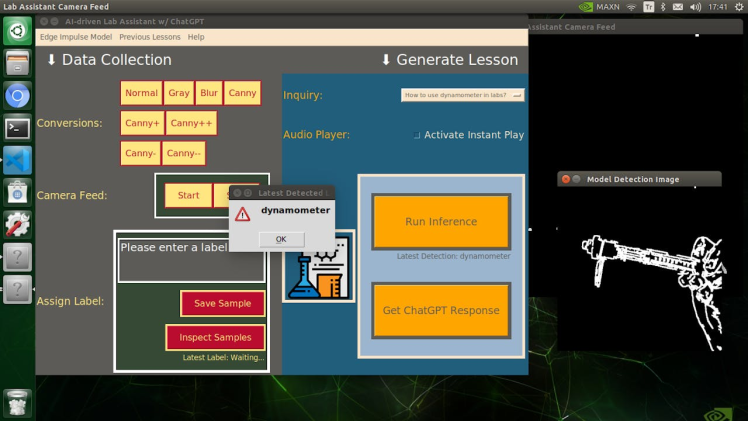Open the Files manager in the dock
The height and width of the screenshot is (421, 748).
pyautogui.click(x=17, y=64)
